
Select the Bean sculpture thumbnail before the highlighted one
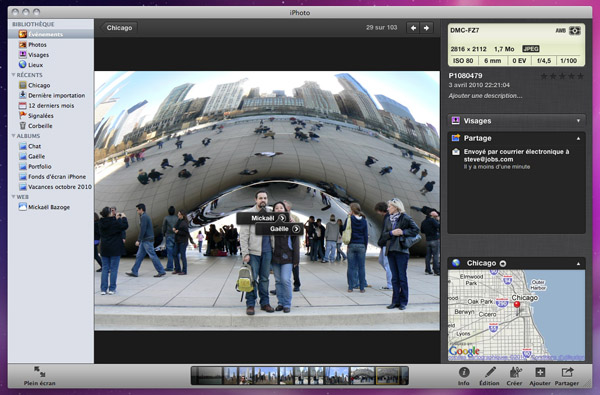(362, 375)
